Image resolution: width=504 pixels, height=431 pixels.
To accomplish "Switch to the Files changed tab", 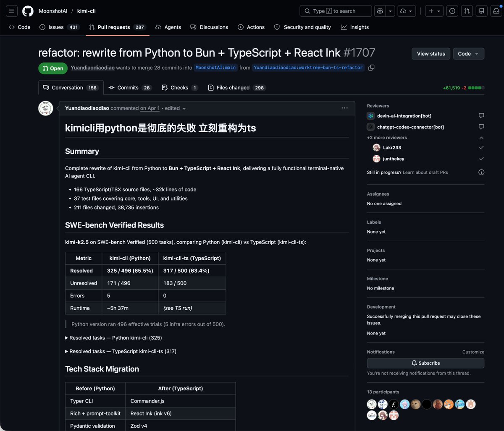I will click(x=237, y=88).
